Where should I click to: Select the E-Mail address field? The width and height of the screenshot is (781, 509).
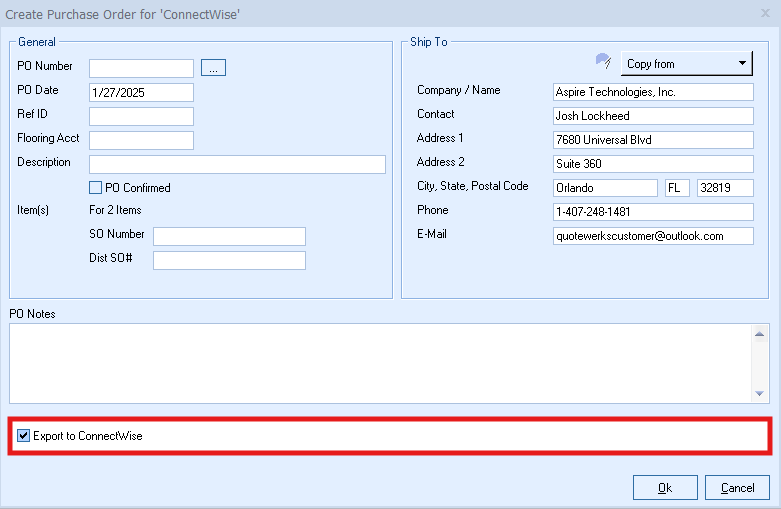pos(653,236)
